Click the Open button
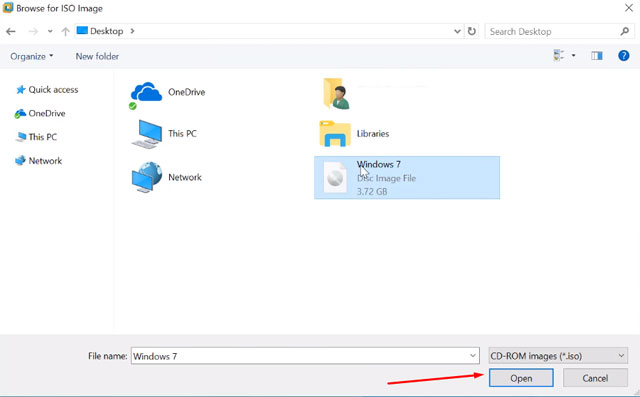 (521, 378)
